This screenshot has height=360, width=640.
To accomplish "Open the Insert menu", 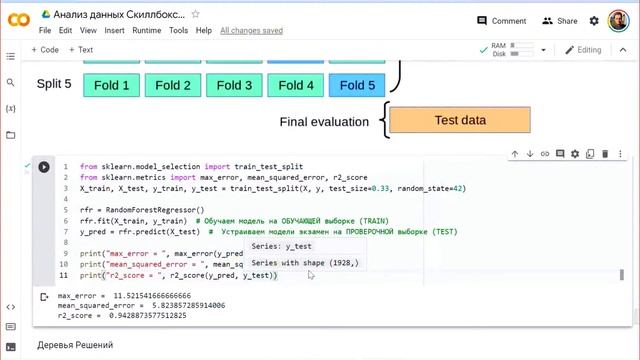I will tap(114, 30).
